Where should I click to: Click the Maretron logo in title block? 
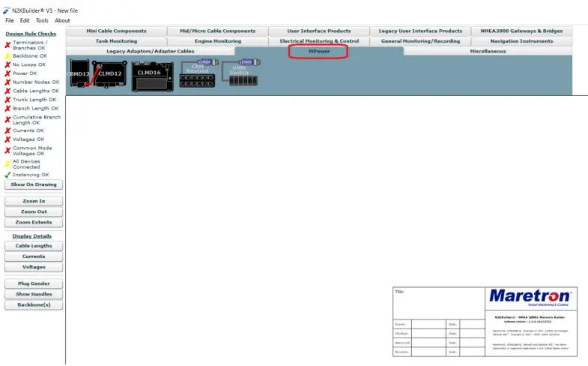530,297
